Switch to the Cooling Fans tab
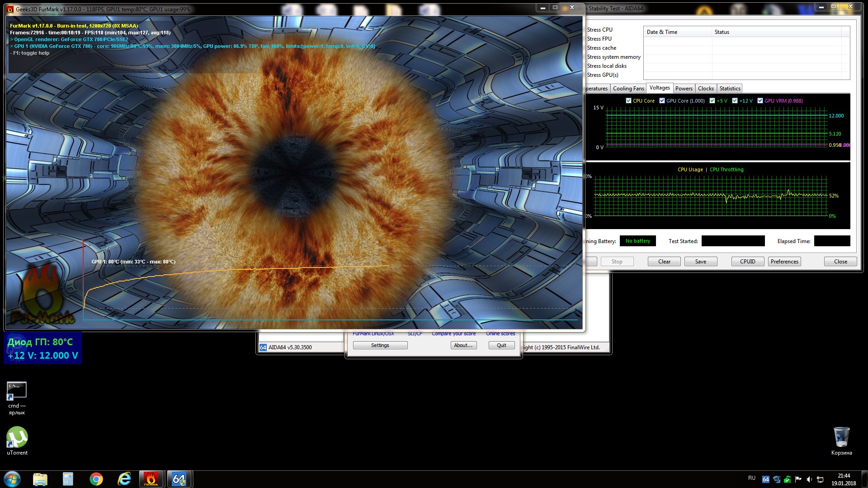868x488 pixels. point(628,89)
